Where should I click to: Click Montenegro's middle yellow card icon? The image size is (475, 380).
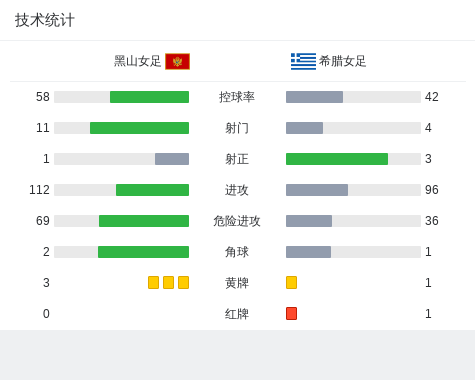coord(168,282)
